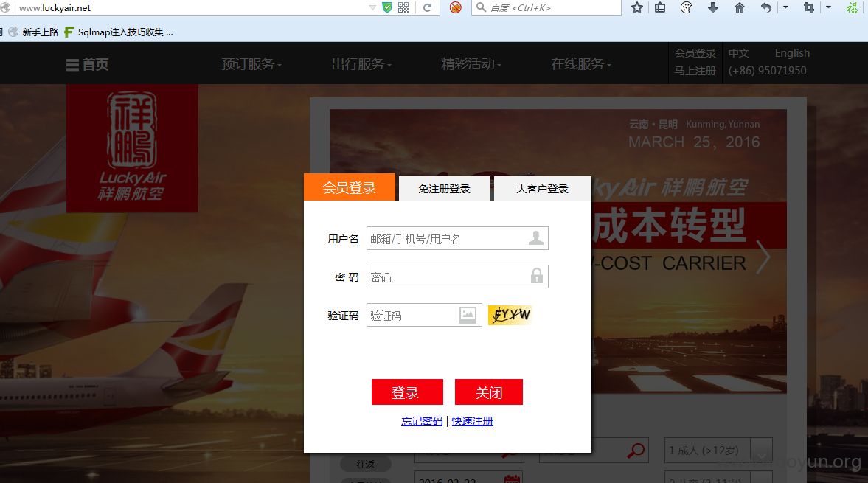The width and height of the screenshot is (868, 483).
Task: Open the QR code icon in address bar
Action: click(403, 8)
